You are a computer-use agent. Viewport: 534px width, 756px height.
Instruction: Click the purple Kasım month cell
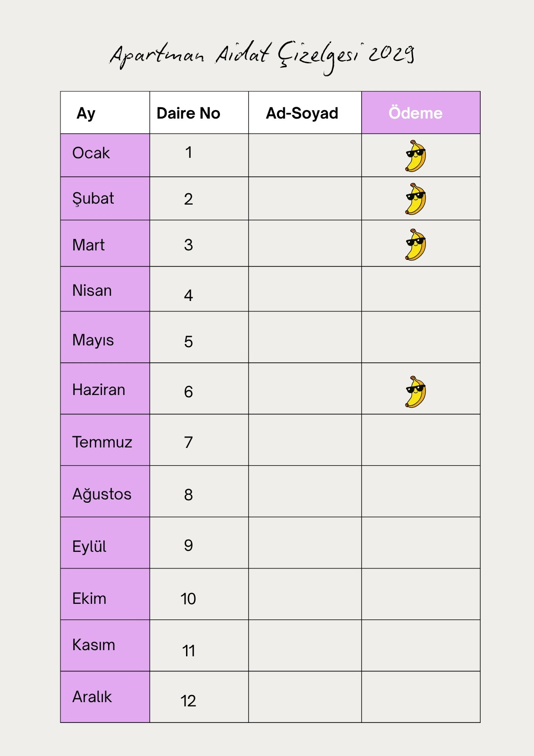pyautogui.click(x=105, y=645)
